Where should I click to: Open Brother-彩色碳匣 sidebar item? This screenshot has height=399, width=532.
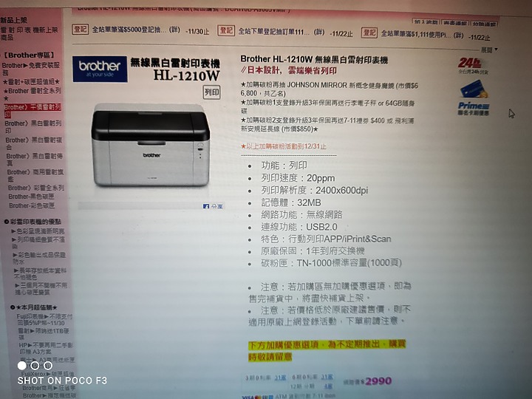(32, 205)
